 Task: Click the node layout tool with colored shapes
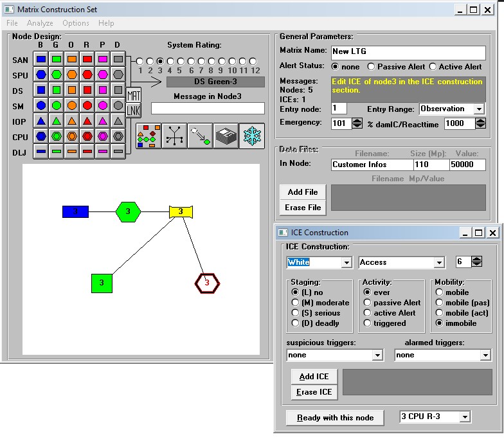(148, 136)
